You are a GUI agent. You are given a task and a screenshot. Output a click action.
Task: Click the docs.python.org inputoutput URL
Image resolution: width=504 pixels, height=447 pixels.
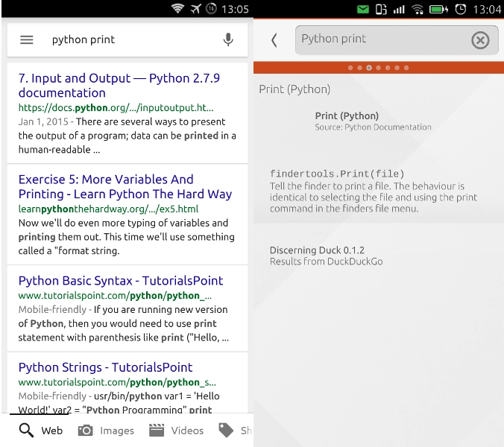point(116,107)
